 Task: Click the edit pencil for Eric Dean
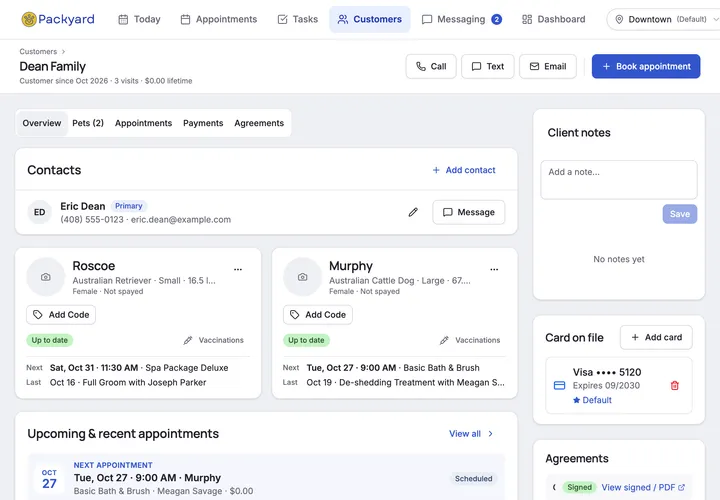[x=413, y=212]
